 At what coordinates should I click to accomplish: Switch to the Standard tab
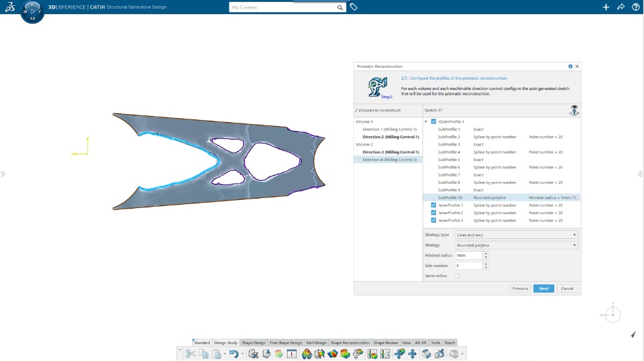point(202,342)
